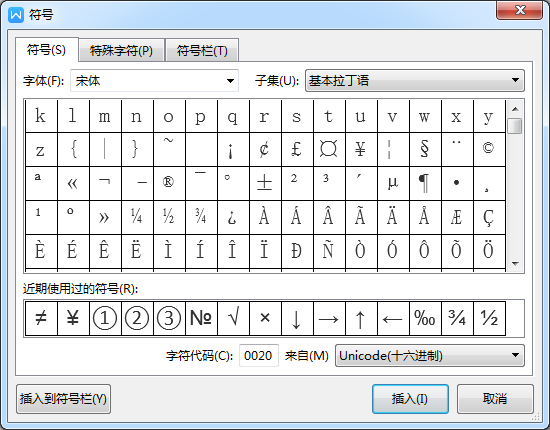Close the 符号 dialog window
Viewport: 550px width, 430px height.
[x=520, y=10]
